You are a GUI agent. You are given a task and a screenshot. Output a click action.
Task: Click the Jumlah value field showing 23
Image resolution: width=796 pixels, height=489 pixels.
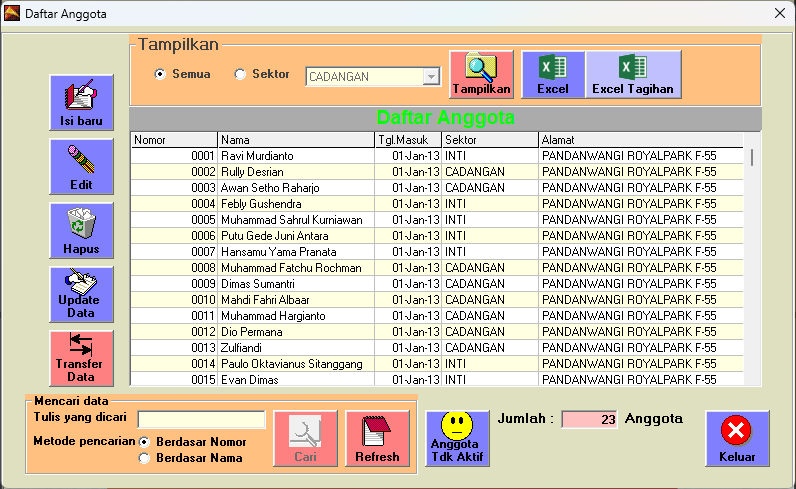click(x=589, y=419)
